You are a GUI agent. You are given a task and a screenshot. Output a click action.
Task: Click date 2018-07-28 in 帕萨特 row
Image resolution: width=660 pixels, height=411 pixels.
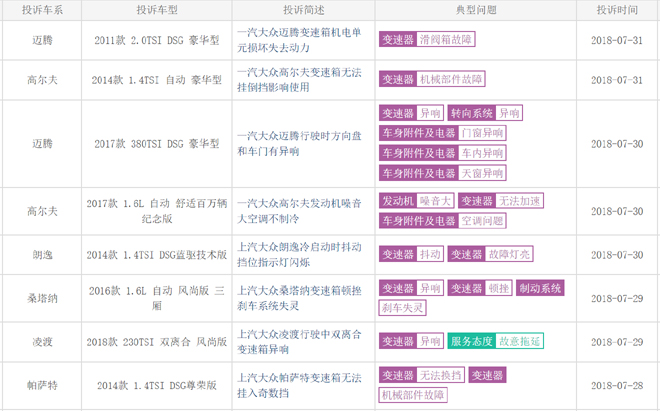pos(617,385)
